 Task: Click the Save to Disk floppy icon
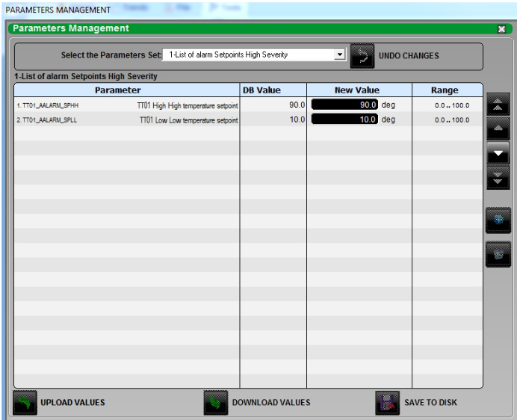388,403
